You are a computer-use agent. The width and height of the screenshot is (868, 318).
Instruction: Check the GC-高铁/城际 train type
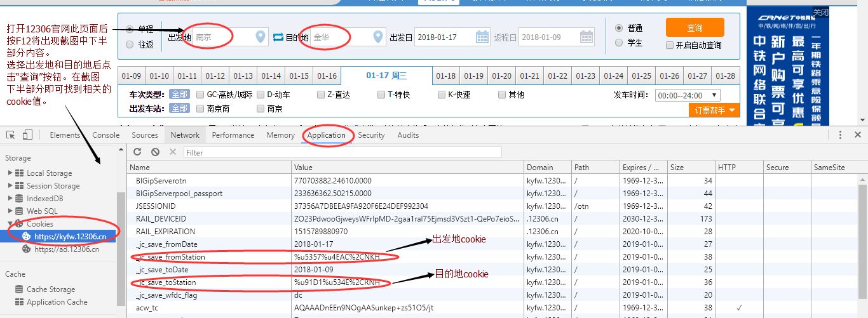(200, 95)
